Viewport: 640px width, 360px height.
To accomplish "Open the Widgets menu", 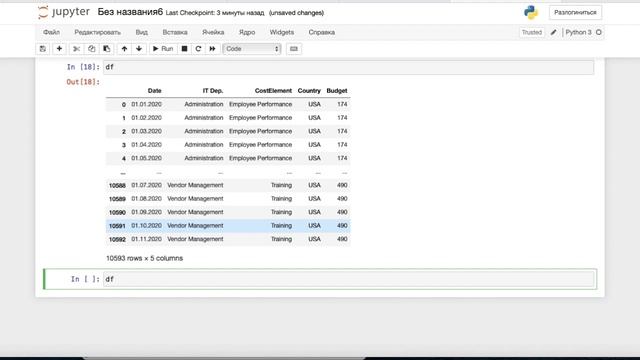I will pyautogui.click(x=282, y=32).
